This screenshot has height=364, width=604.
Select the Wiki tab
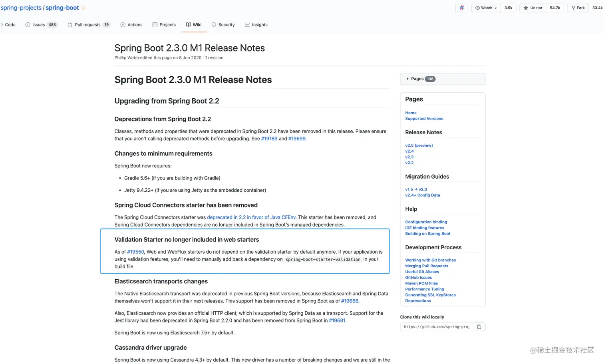click(194, 25)
